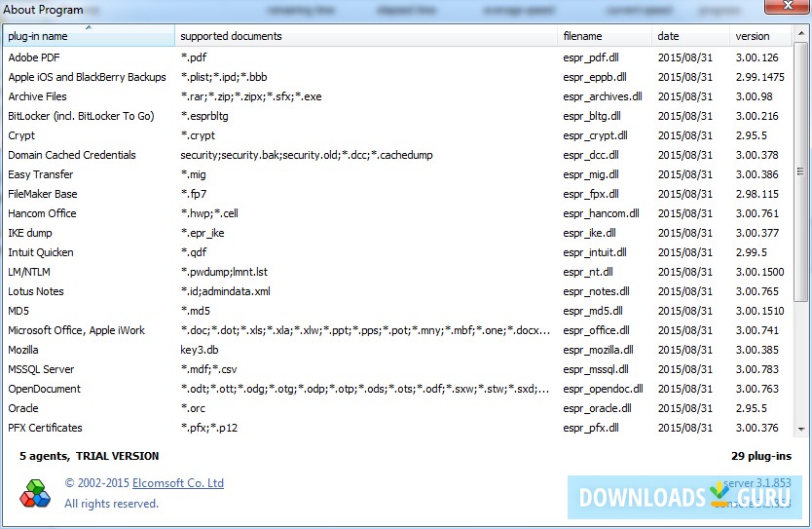Select the MD5 plug-in row

397,311
